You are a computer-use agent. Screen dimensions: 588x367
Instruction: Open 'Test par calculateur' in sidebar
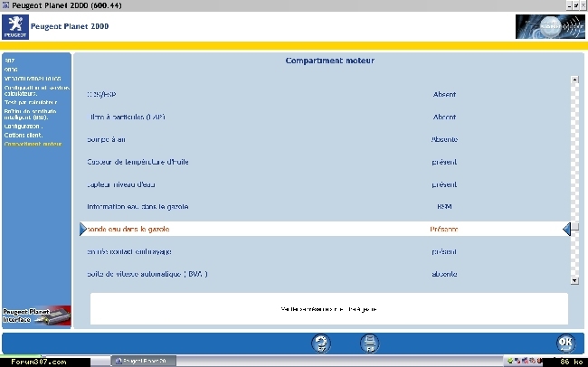[x=31, y=102]
